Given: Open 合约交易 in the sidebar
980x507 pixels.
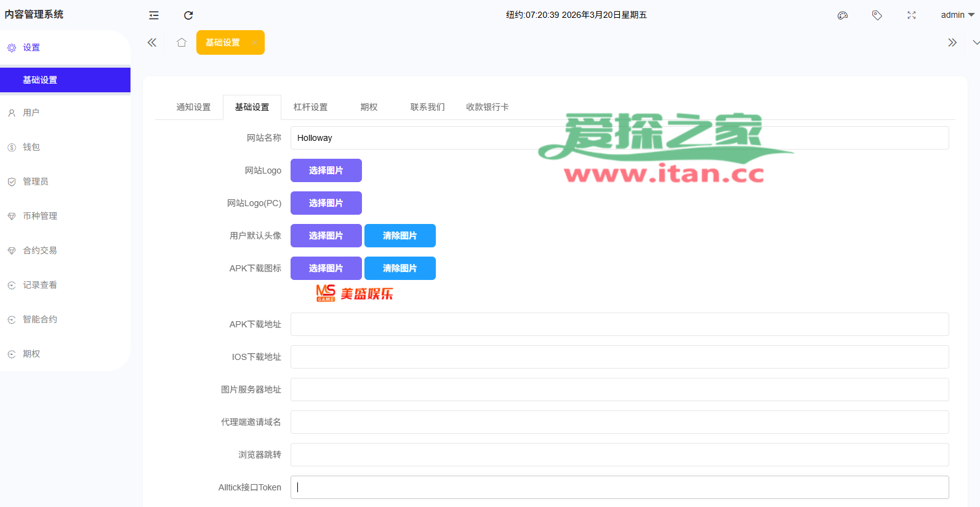Looking at the screenshot, I should (x=40, y=250).
